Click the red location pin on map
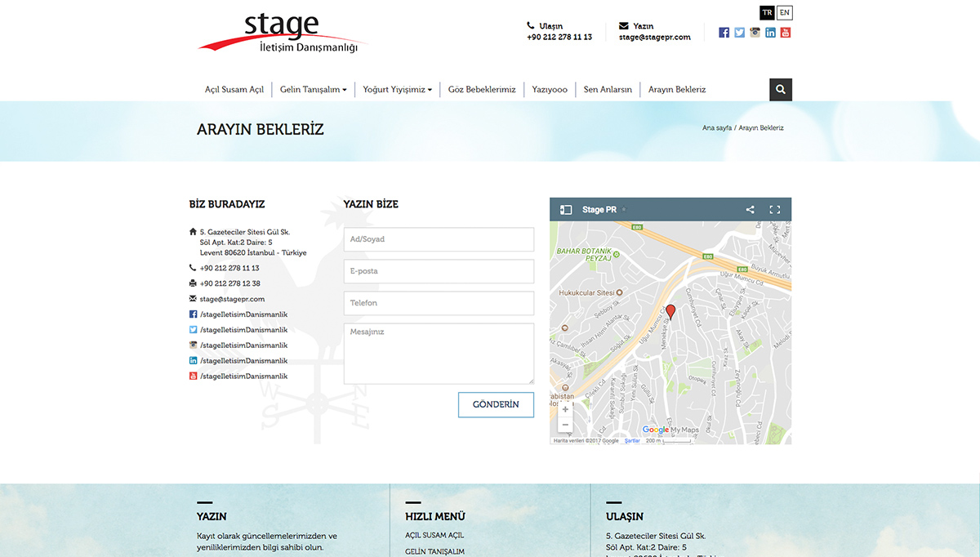The width and height of the screenshot is (980, 557). point(670,311)
